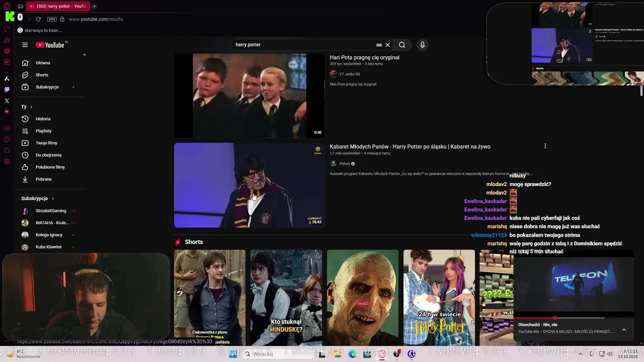The image size is (644, 362).
Task: Open Opera sidebar settings gear
Action: [7, 161]
